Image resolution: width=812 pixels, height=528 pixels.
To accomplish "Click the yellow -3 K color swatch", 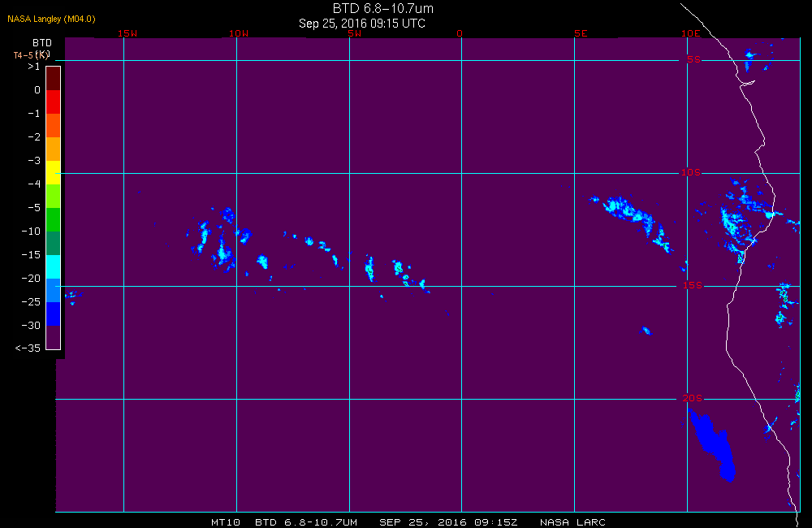I will pos(54,172).
